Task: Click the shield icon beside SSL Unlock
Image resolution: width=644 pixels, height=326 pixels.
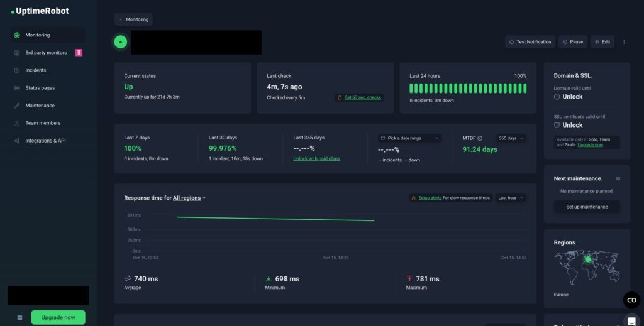Action: 557,125
